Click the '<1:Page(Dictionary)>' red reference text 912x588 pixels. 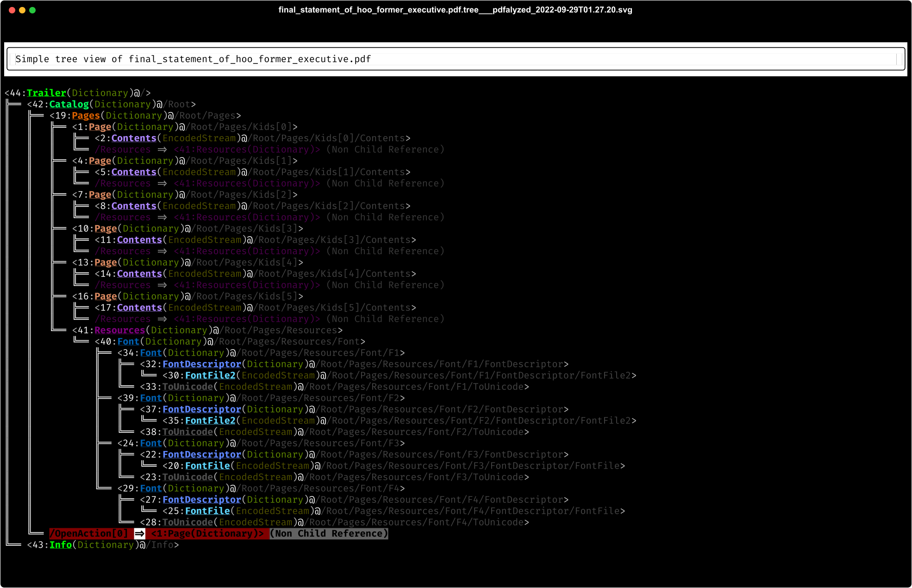(207, 533)
